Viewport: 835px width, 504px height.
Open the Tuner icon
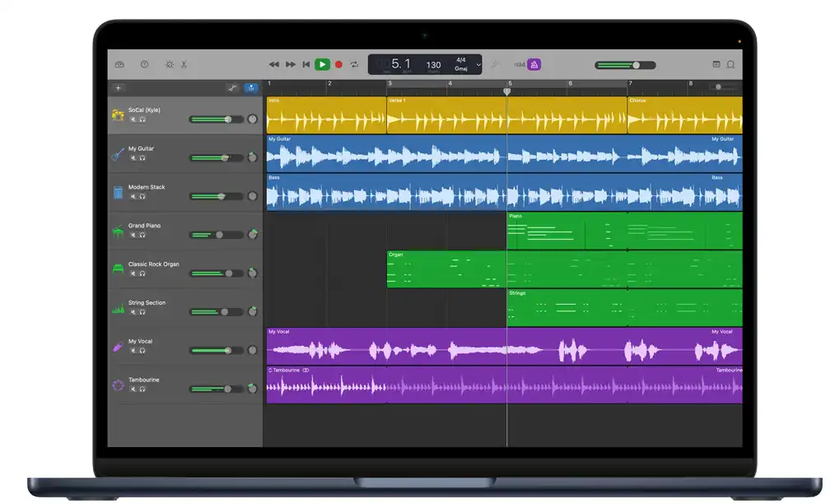[x=495, y=64]
